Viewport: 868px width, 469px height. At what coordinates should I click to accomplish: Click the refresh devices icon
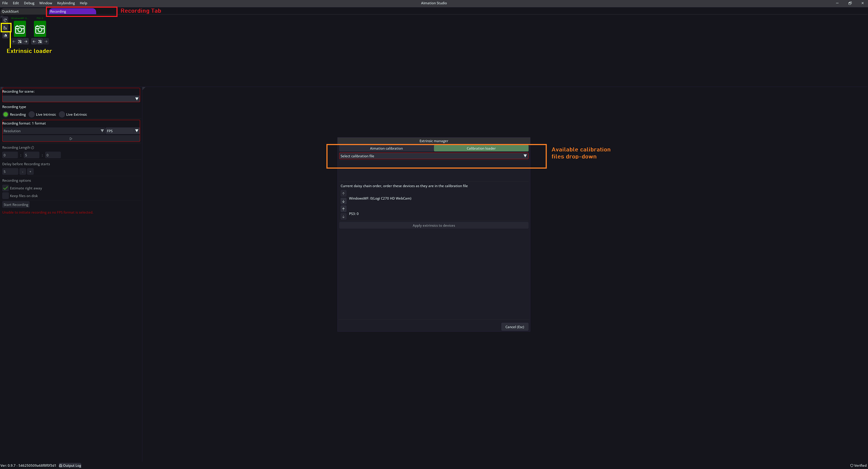(5, 20)
